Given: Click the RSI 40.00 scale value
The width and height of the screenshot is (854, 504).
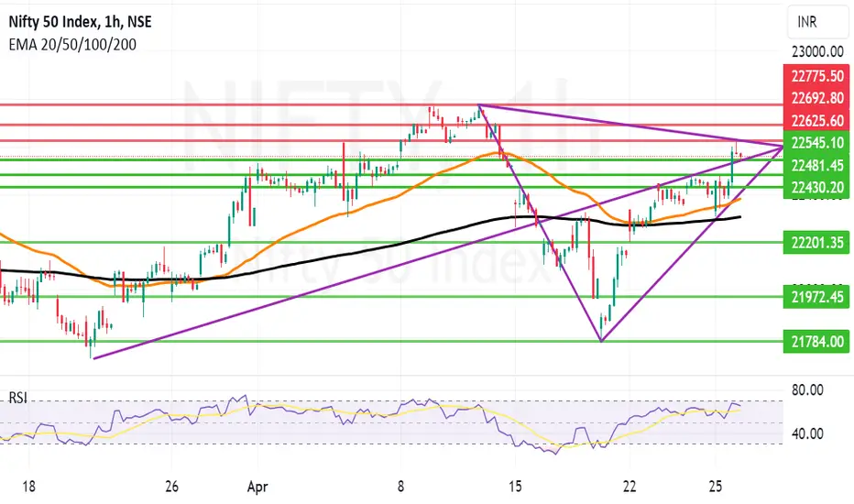Looking at the screenshot, I should coord(807,433).
